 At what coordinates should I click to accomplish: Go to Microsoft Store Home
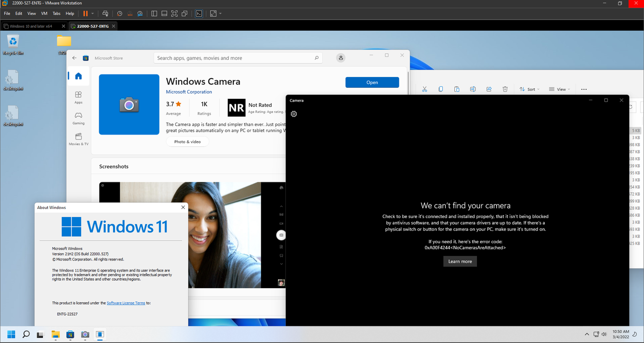point(78,77)
